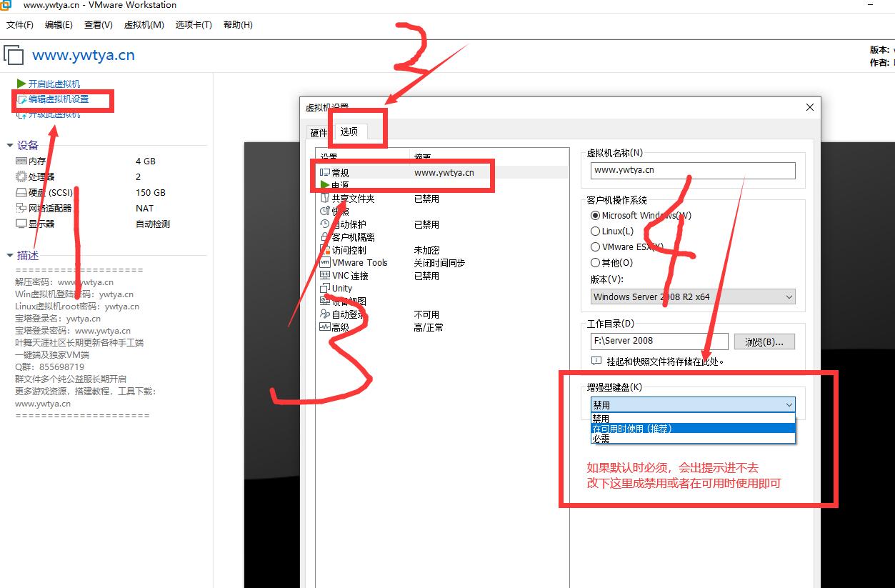This screenshot has height=588, width=895.
Task: Click the hard disk icon for 硬盘 (SCSI)
Action: [x=21, y=192]
